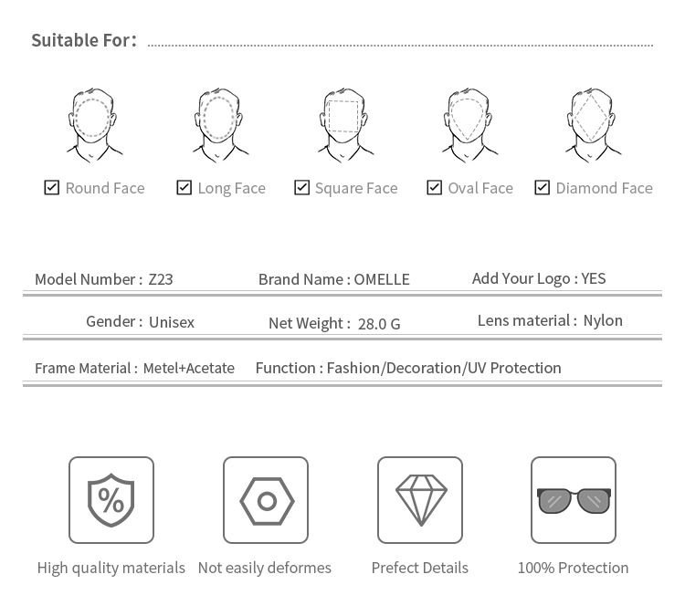Screen dimensions: 685x616
Task: Toggle the Oval Face checkbox
Action: tap(435, 188)
